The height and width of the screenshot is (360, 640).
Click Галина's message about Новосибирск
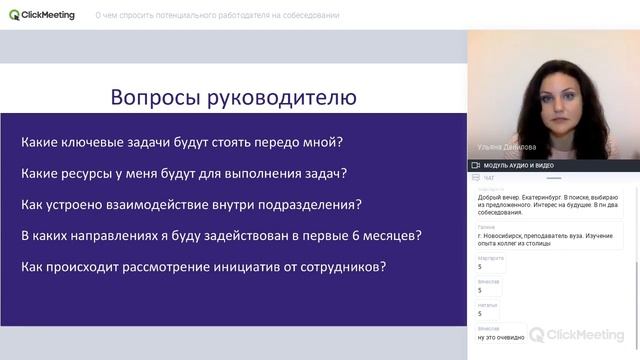click(549, 236)
